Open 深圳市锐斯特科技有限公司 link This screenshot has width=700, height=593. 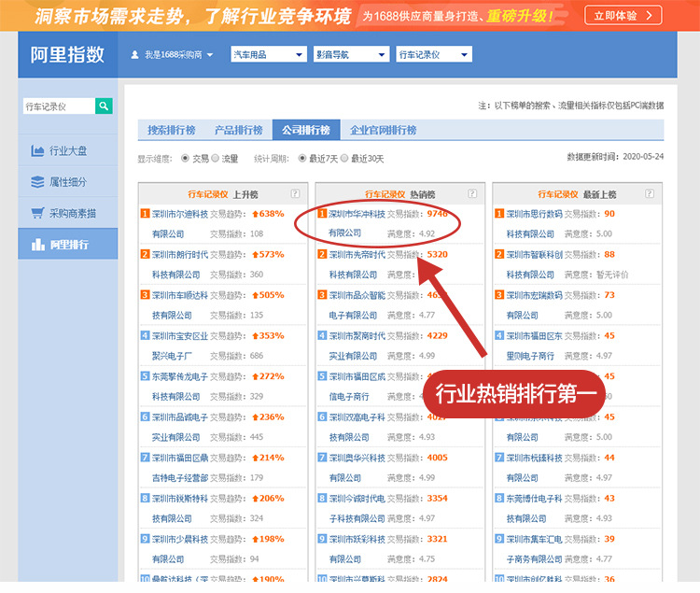(179, 508)
